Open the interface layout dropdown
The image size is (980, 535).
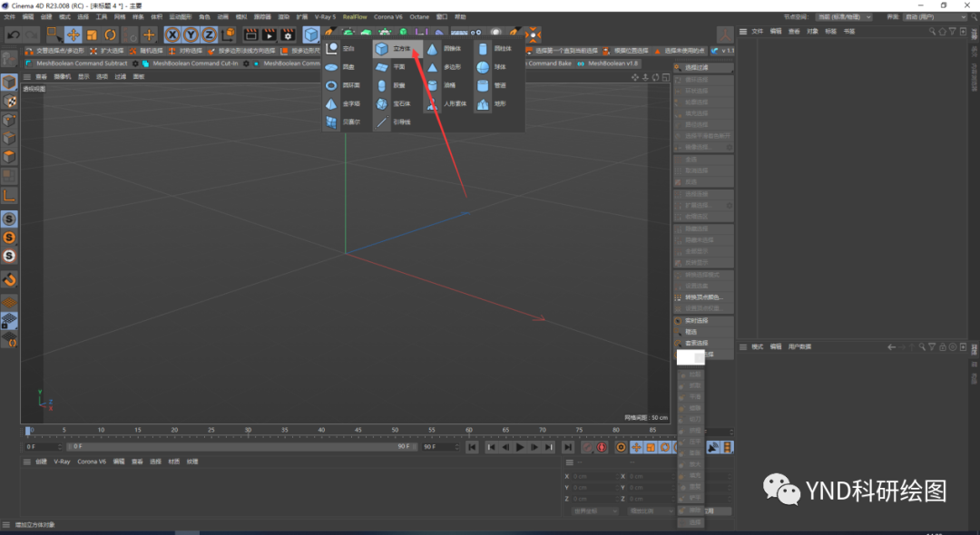coord(935,17)
